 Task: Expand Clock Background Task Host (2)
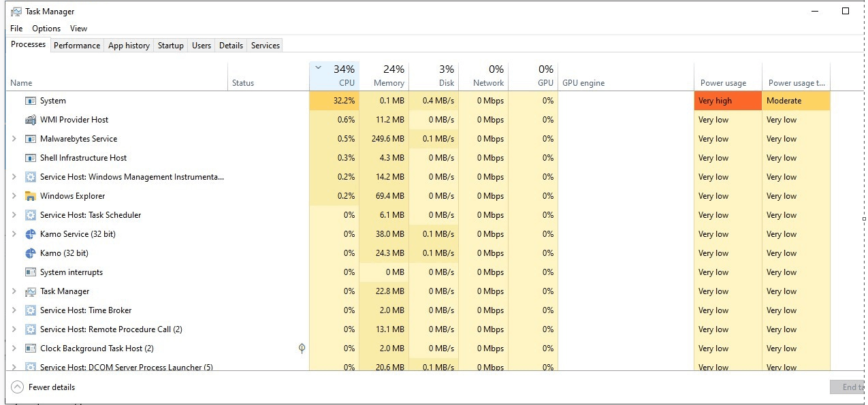tap(14, 349)
